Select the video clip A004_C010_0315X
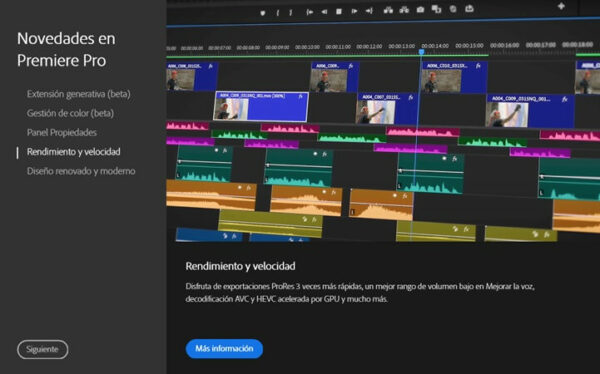Image resolution: width=600 pixels, height=374 pixels. tap(454, 77)
